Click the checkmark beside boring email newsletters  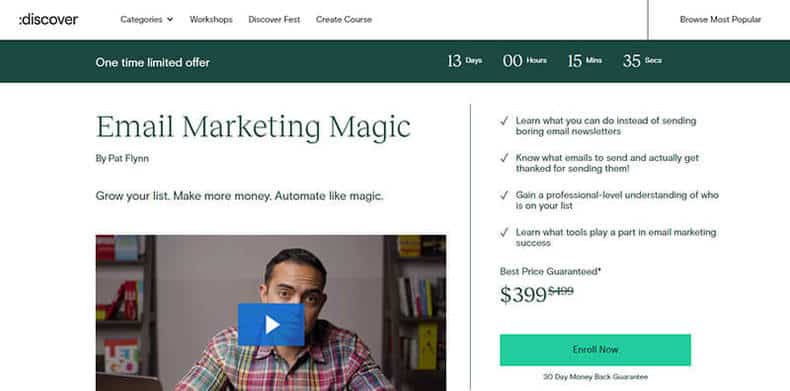point(504,121)
